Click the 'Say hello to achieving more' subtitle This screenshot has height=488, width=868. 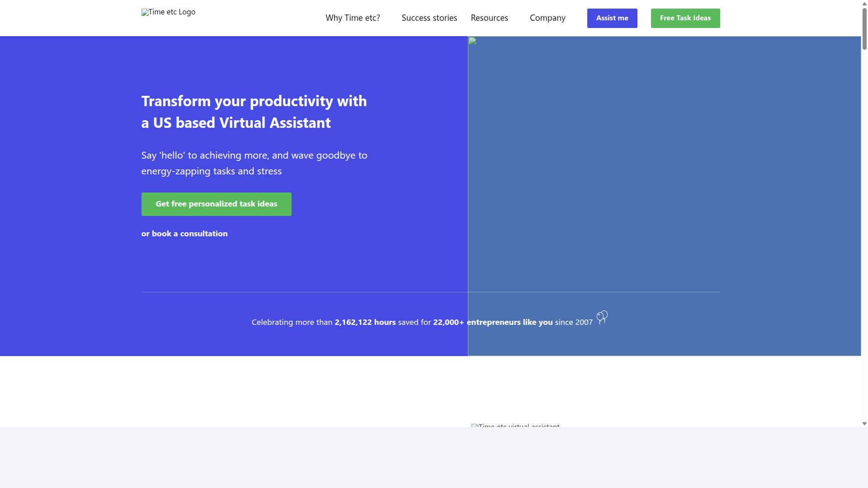pyautogui.click(x=254, y=163)
